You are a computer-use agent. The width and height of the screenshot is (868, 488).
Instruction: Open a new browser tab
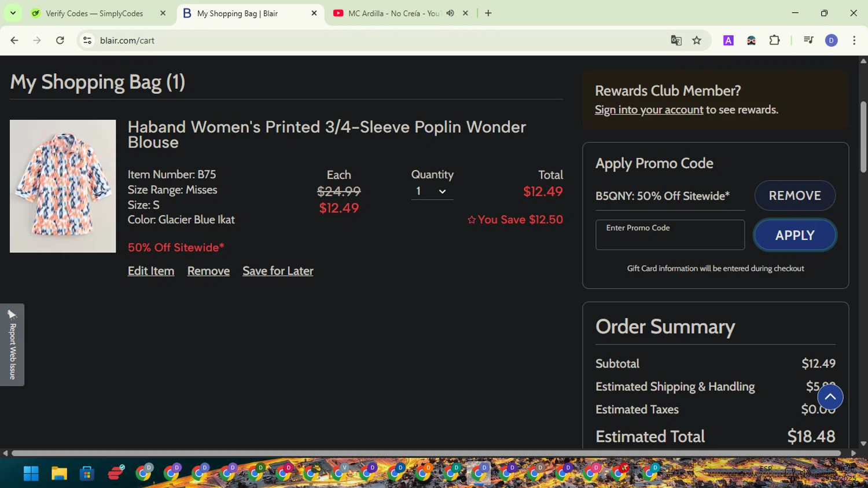click(488, 13)
